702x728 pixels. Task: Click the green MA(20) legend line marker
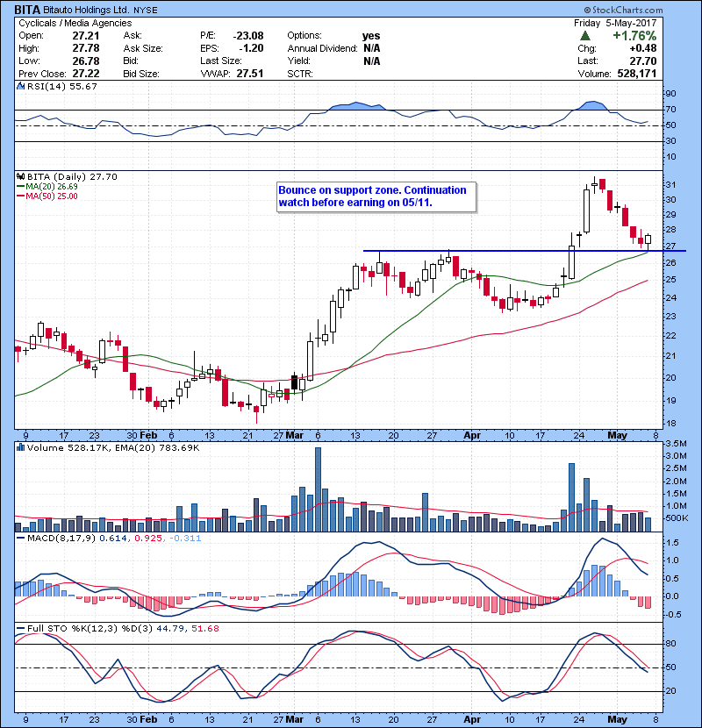click(x=20, y=187)
